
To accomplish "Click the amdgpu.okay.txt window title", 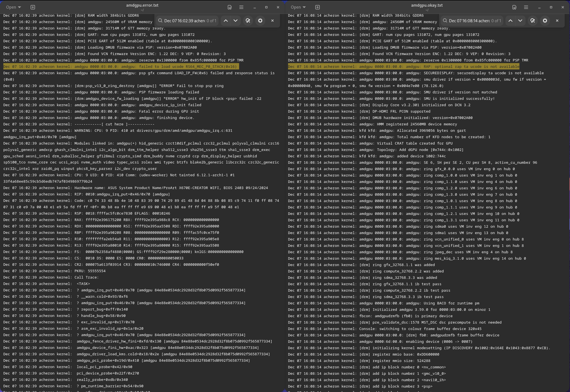I will point(427,5).
